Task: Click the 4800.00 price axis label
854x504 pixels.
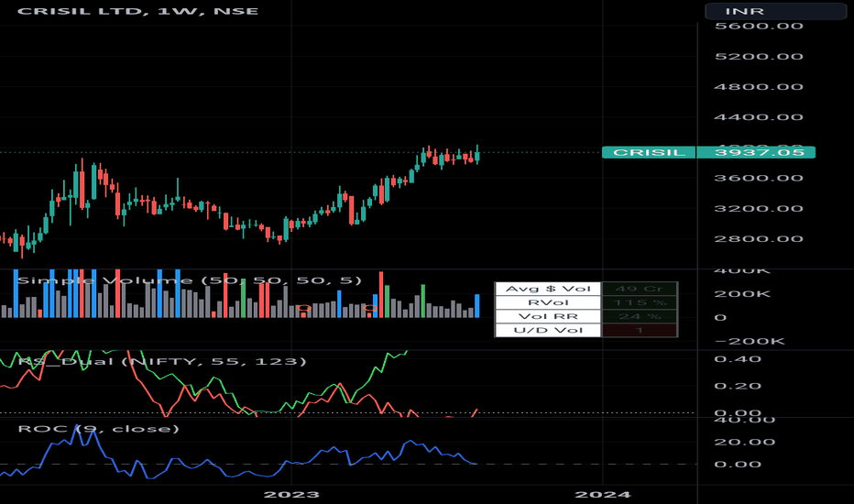Action: (759, 87)
